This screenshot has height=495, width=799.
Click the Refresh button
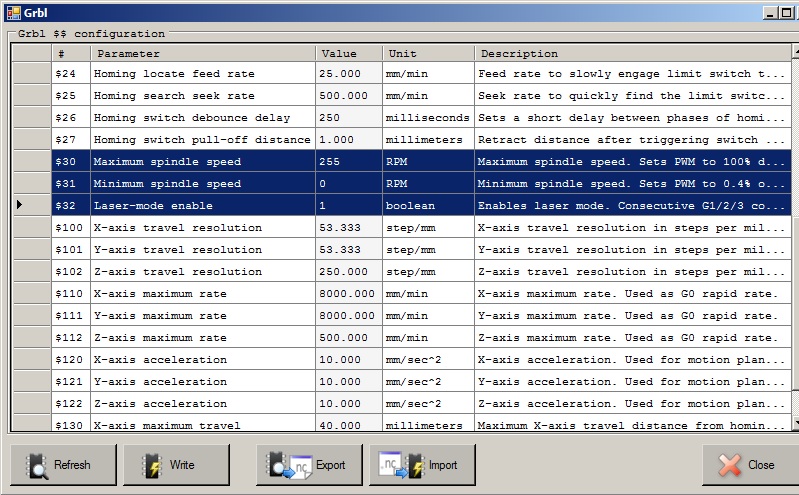[63, 464]
